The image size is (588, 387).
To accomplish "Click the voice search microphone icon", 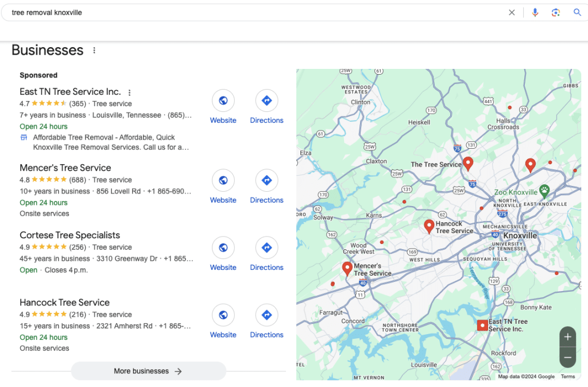I will tap(535, 13).
